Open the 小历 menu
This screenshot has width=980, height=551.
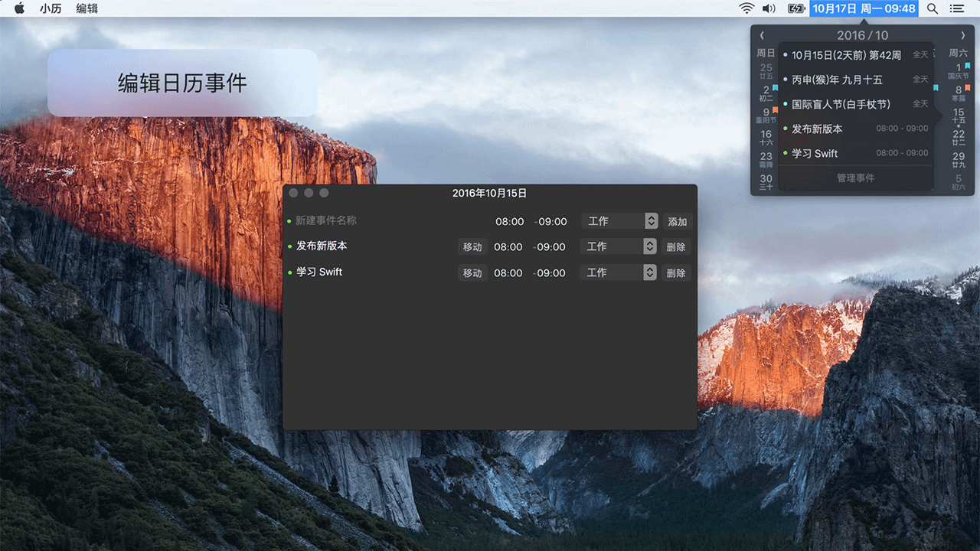point(51,8)
